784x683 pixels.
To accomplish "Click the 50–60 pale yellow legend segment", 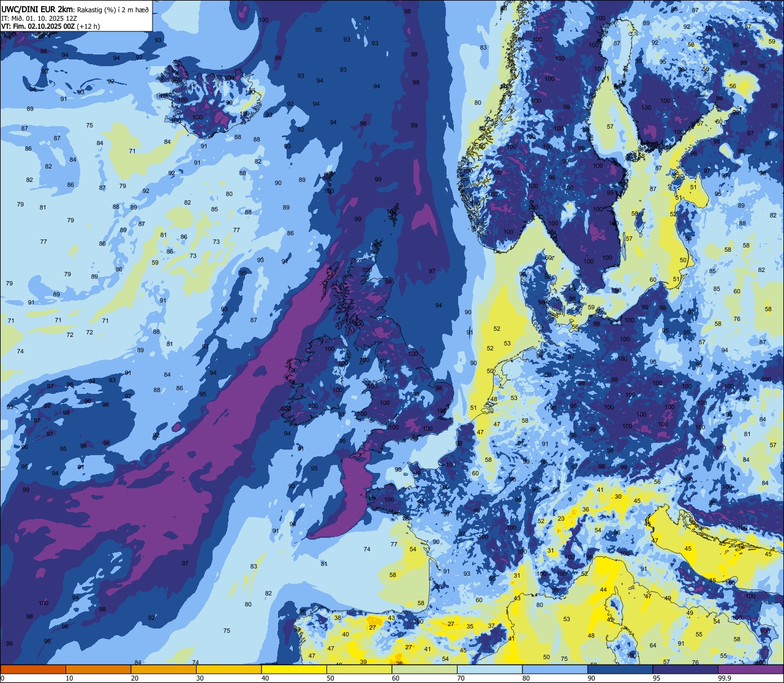I will pos(359,669).
